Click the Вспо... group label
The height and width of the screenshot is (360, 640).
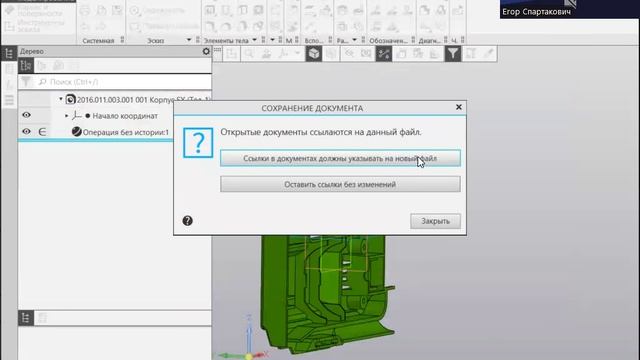point(314,40)
